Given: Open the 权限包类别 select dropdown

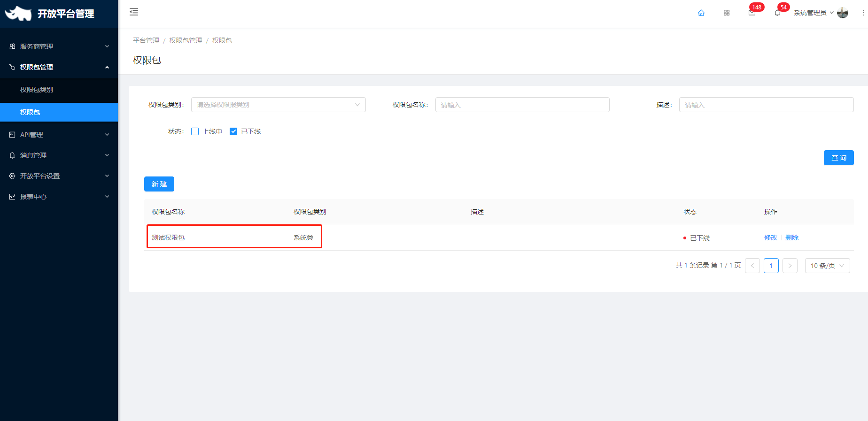Looking at the screenshot, I should [x=279, y=105].
